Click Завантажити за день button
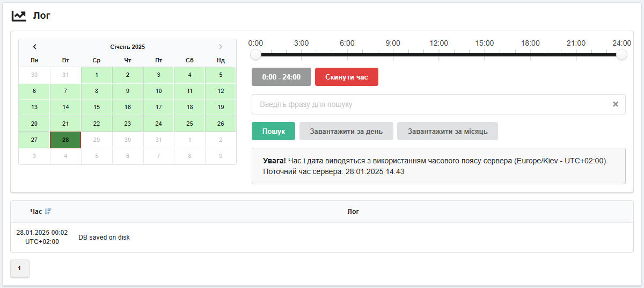The width and height of the screenshot is (644, 288). pos(346,131)
